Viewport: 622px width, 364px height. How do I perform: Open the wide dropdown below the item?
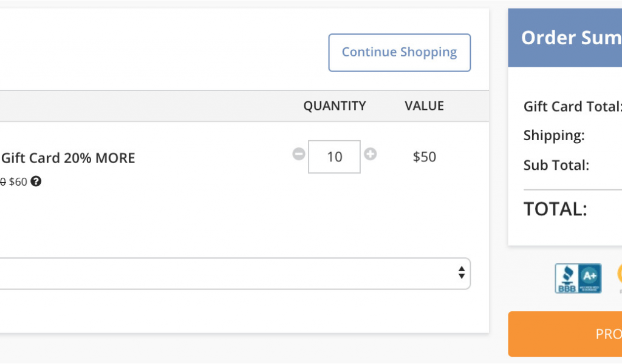(x=234, y=274)
